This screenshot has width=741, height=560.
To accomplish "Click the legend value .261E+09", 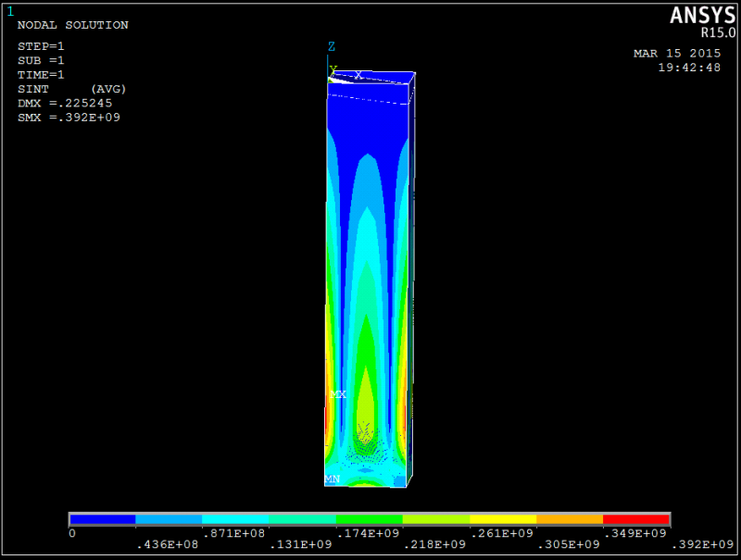I will coord(502,533).
